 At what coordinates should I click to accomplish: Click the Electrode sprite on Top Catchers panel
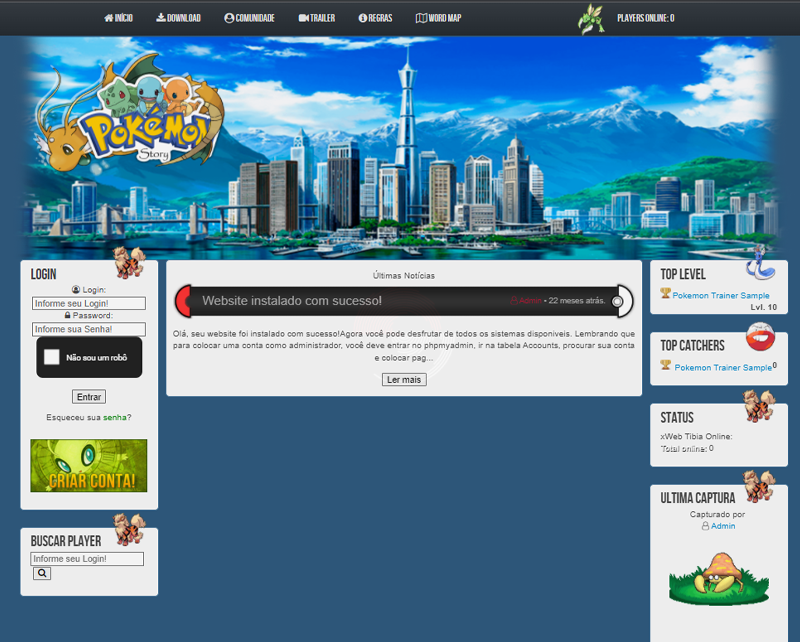760,337
